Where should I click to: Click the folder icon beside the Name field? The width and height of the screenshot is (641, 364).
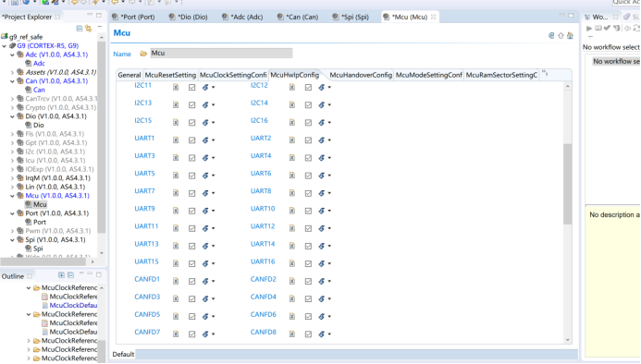point(143,54)
